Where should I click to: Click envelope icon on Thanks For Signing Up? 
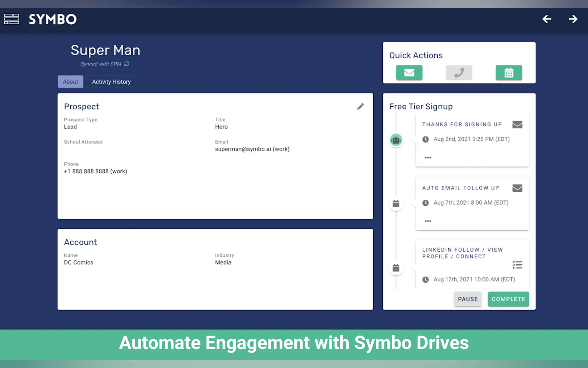coord(517,125)
